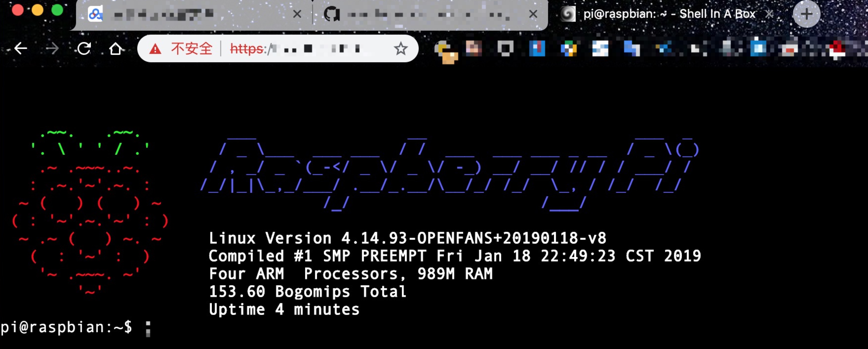The width and height of the screenshot is (868, 349).
Task: Open a new tab with plus button
Action: point(806,14)
